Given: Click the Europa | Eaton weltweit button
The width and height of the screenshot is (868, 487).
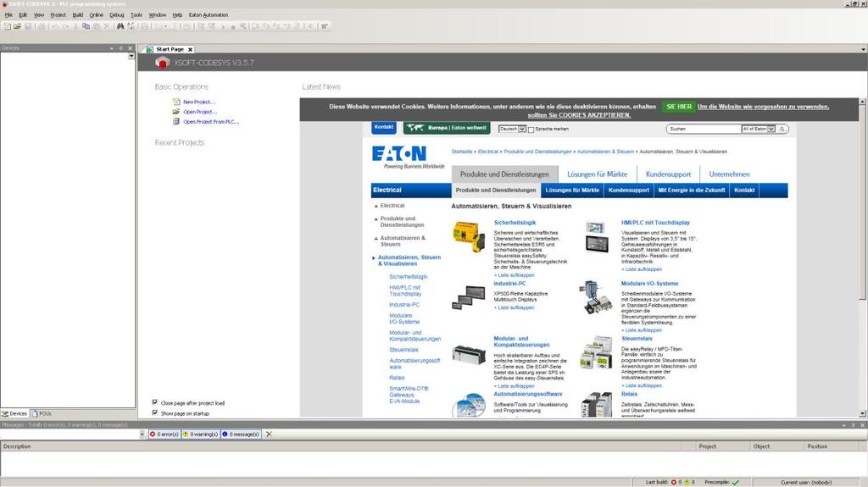Looking at the screenshot, I should click(447, 128).
